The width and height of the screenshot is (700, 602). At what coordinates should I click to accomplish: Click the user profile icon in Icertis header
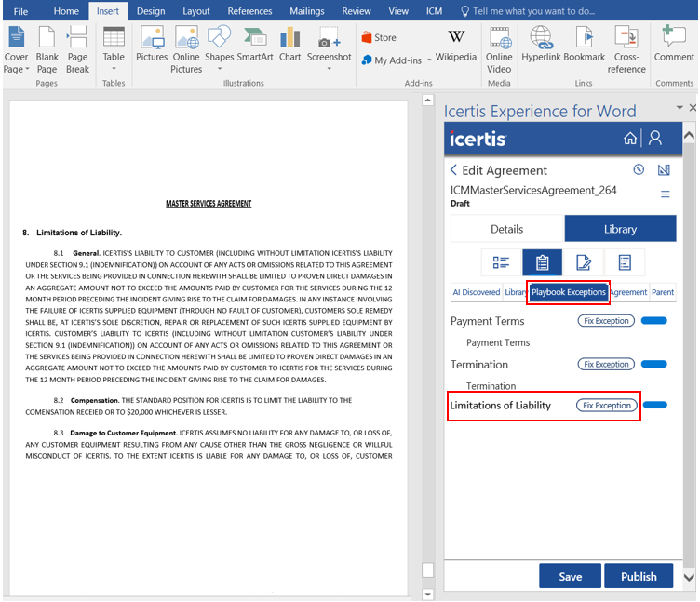[x=655, y=139]
